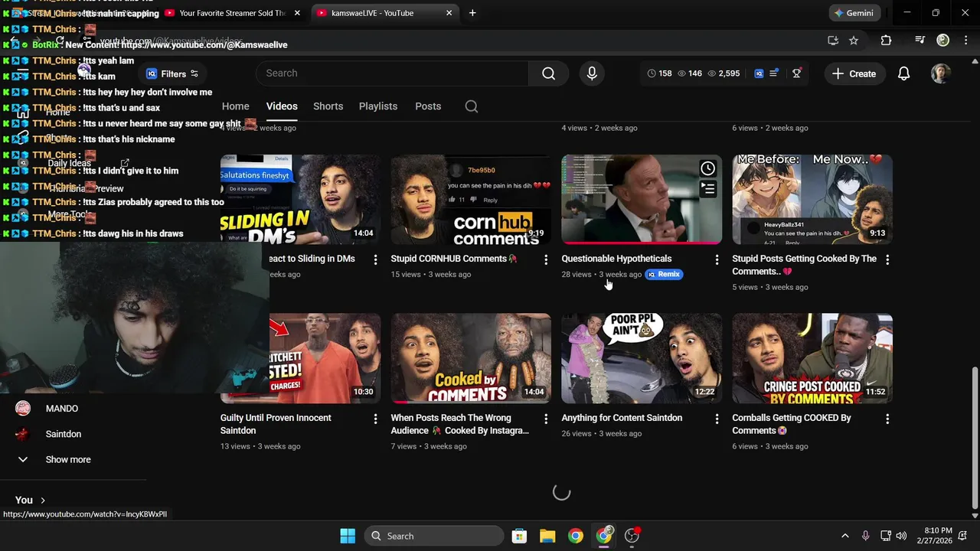Bookmark this page with the star icon
Viewport: 980px width, 551px height.
tap(854, 41)
